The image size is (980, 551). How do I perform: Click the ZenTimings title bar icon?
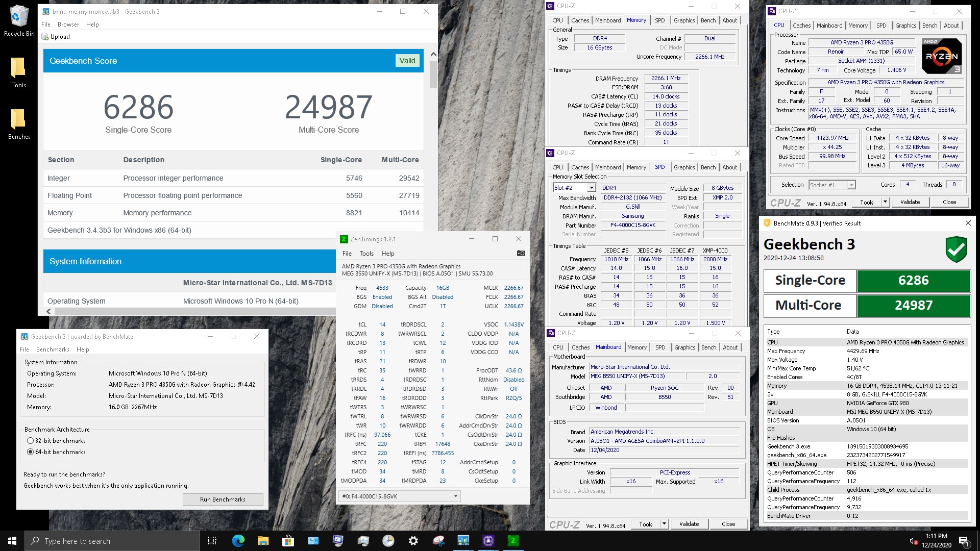(344, 239)
